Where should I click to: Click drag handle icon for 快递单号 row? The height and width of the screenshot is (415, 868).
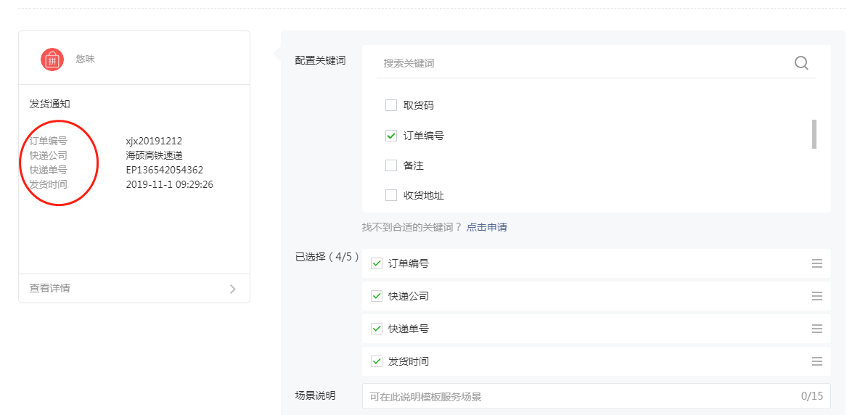[x=817, y=329]
